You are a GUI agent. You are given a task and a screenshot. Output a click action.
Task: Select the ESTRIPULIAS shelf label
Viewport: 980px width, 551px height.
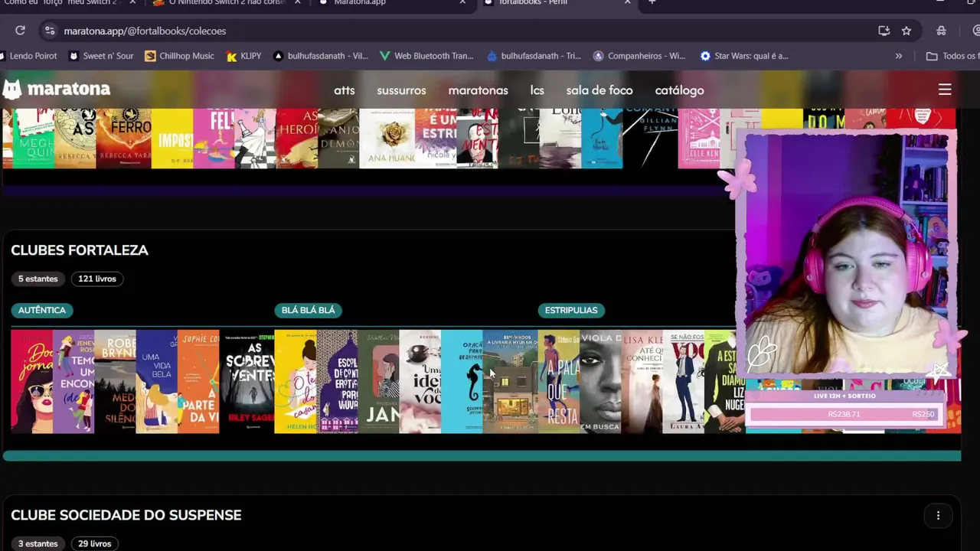[571, 310]
